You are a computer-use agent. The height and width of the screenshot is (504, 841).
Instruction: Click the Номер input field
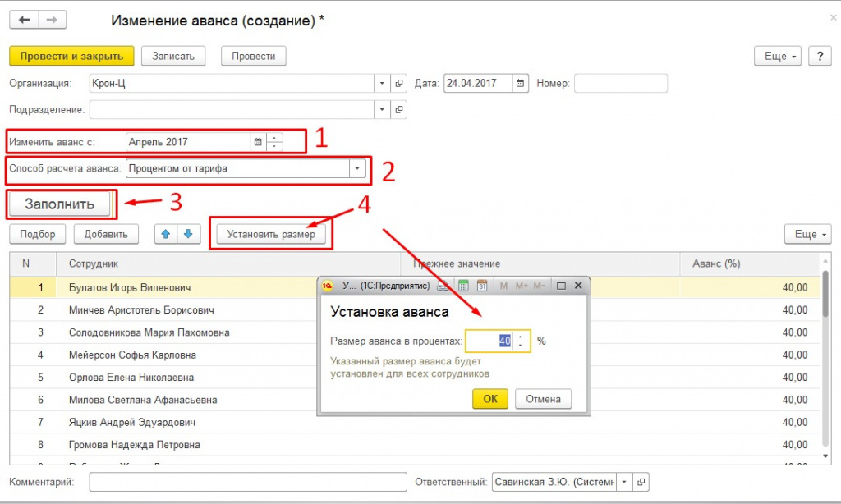[621, 83]
